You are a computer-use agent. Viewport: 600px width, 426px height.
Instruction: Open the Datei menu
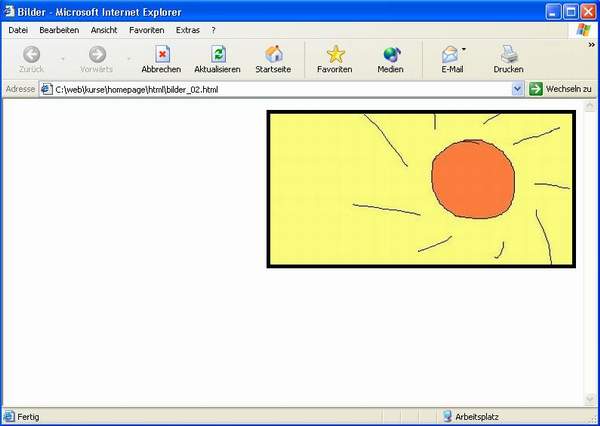pyautogui.click(x=18, y=30)
